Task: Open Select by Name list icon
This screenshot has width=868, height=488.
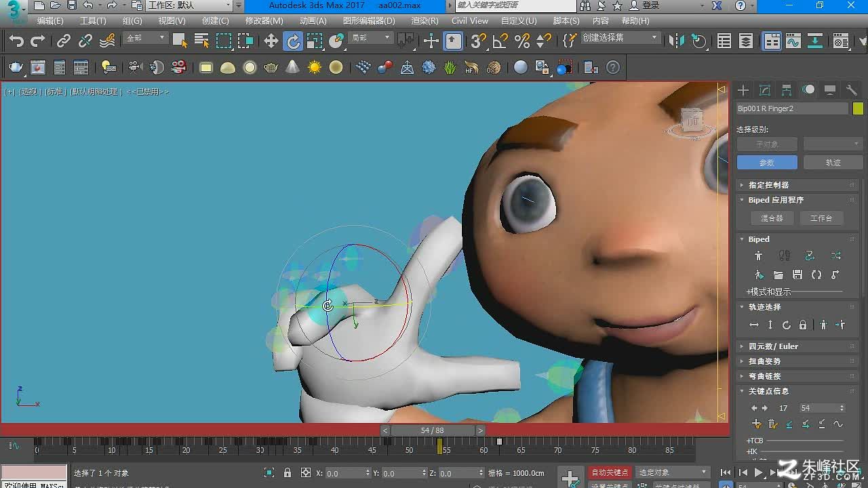Action: coord(201,41)
